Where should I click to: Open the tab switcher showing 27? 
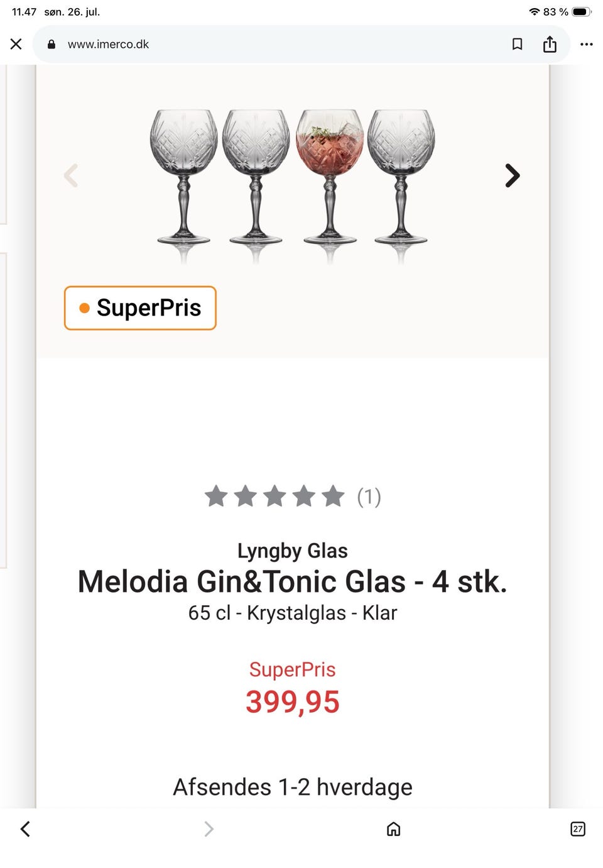coord(578,829)
